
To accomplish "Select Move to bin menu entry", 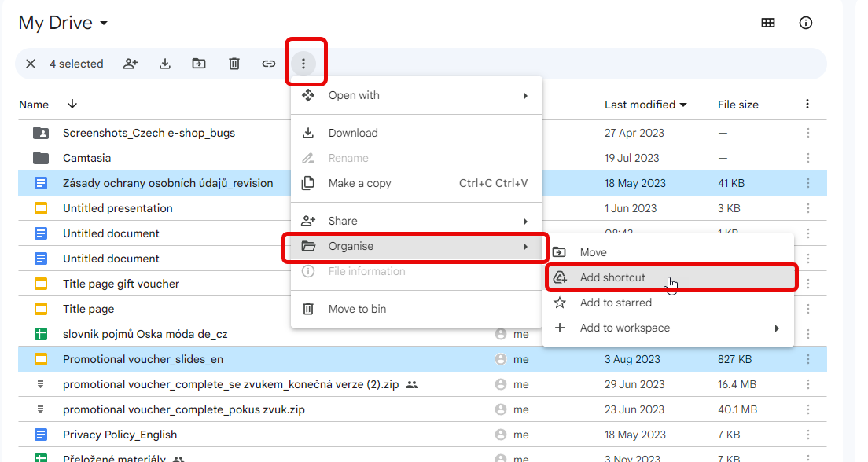I will (357, 309).
